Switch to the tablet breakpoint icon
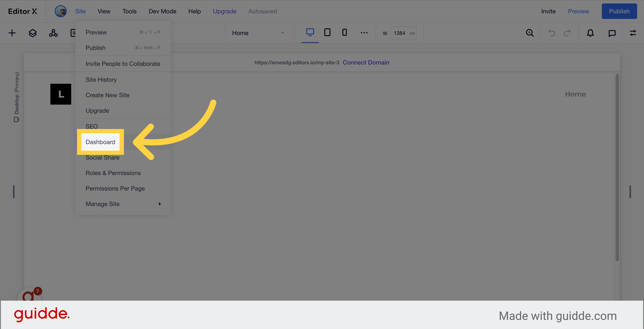Image resolution: width=644 pixels, height=329 pixels. pos(327,32)
